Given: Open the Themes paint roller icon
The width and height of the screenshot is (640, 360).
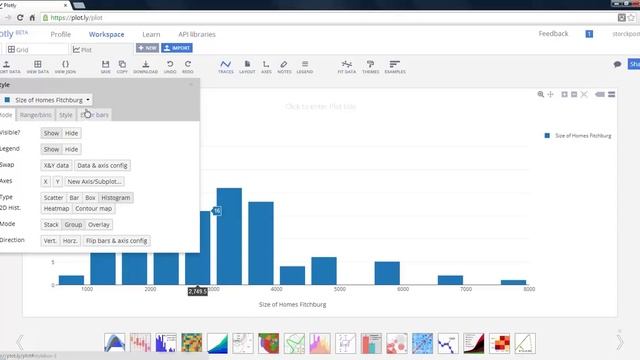Looking at the screenshot, I should pyautogui.click(x=371, y=67).
